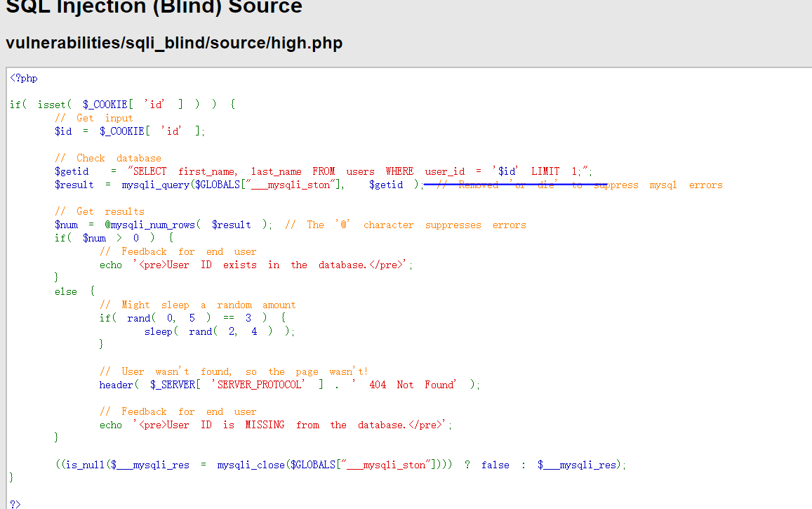Click the echo 'User ID exists in the database' line

[x=256, y=265]
